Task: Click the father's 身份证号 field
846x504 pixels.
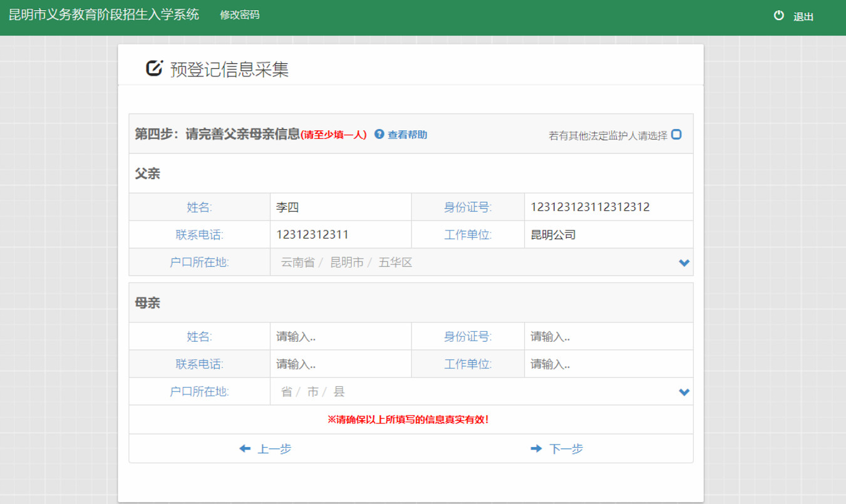Action: pyautogui.click(x=609, y=207)
